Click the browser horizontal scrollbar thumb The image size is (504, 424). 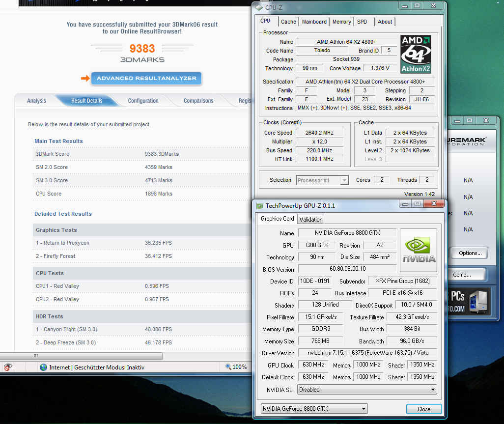pos(81,356)
